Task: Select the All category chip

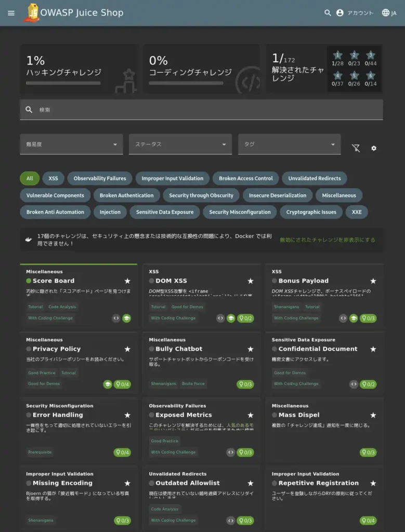Action: click(30, 179)
